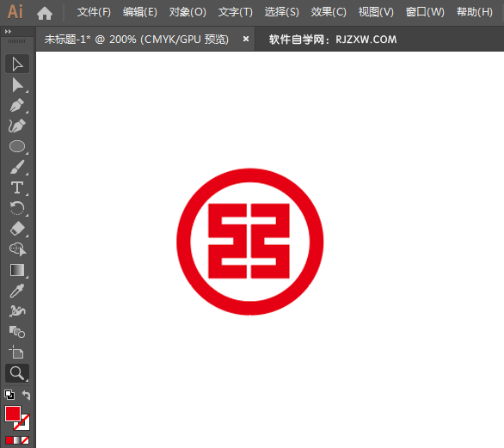Close the 未标题-1* document tab
Image resolution: width=504 pixels, height=448 pixels.
click(x=246, y=39)
